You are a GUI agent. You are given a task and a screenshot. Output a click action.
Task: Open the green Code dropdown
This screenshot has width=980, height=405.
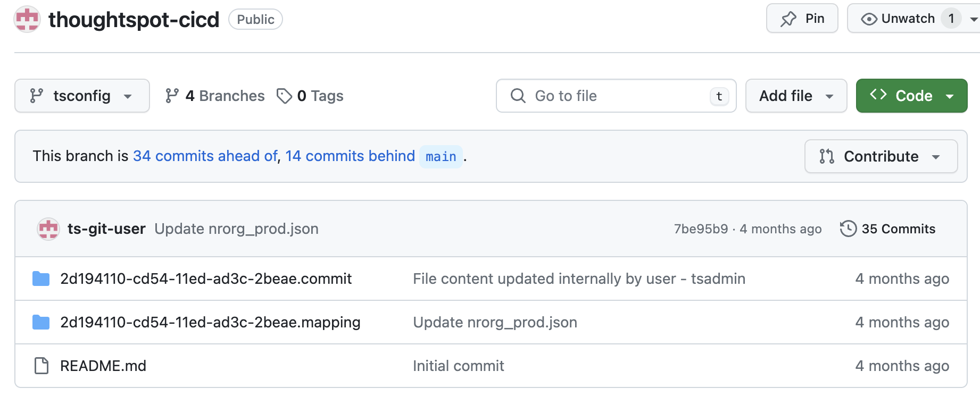pos(911,96)
